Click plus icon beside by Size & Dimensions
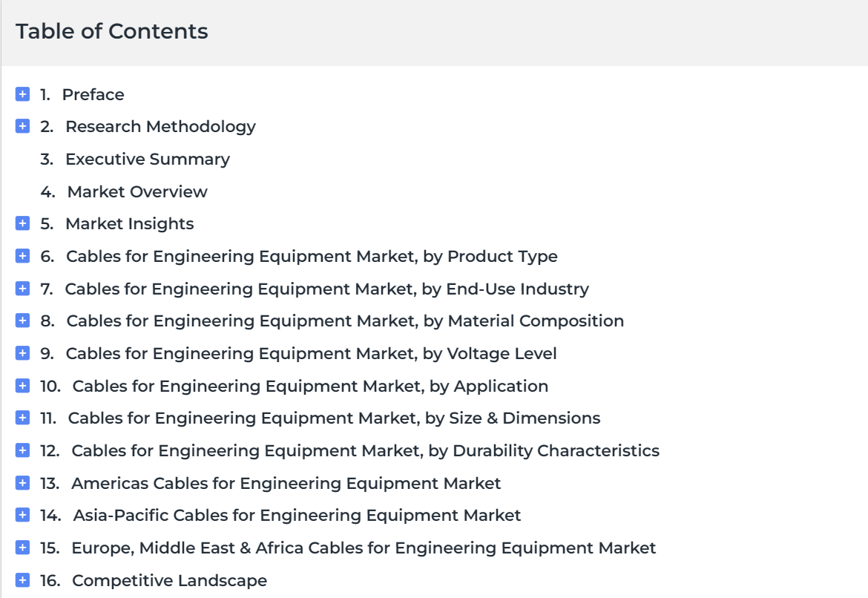The image size is (868, 598). (23, 418)
